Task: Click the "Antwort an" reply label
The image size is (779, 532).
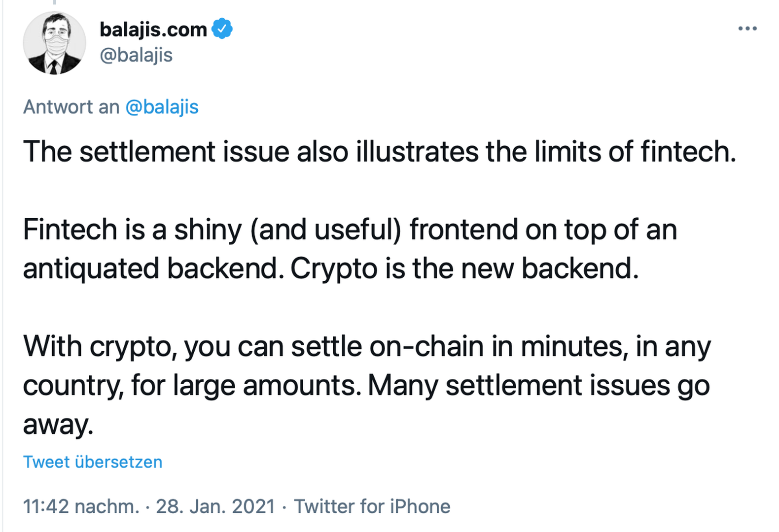Action: click(x=71, y=107)
